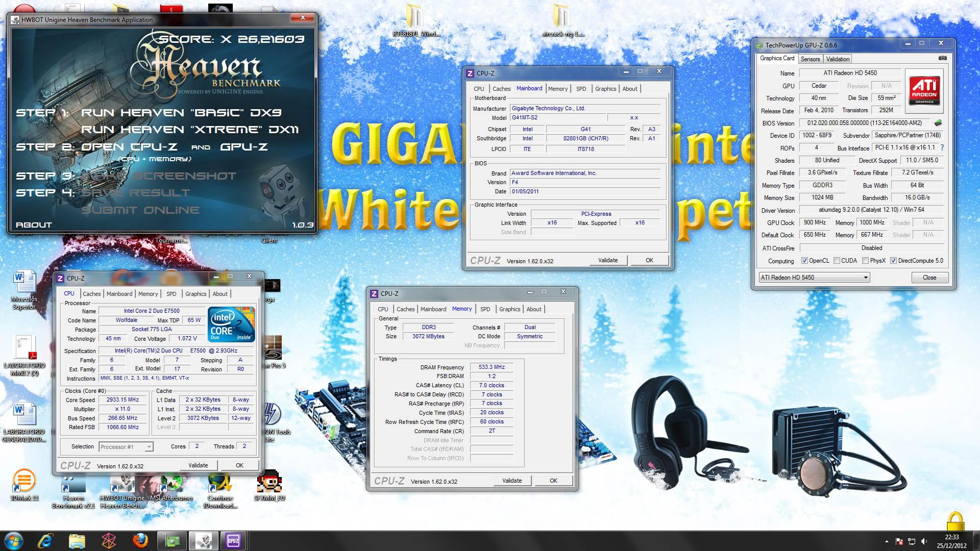Click the Specification field in CPU-Z

[x=176, y=351]
